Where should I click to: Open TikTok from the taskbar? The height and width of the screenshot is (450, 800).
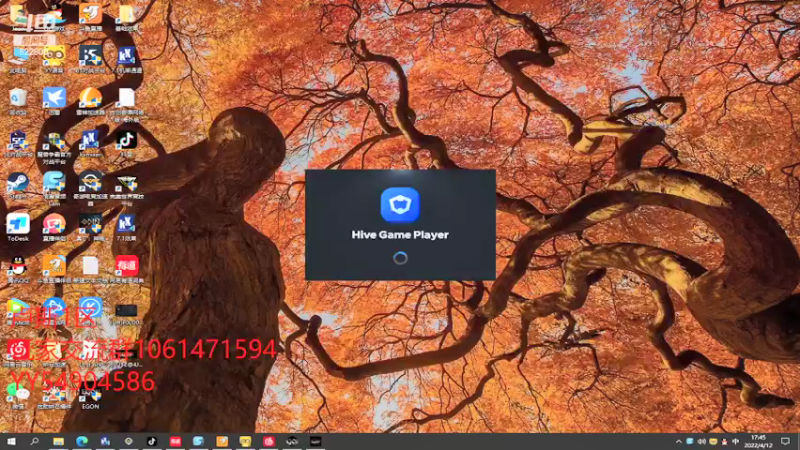(152, 441)
